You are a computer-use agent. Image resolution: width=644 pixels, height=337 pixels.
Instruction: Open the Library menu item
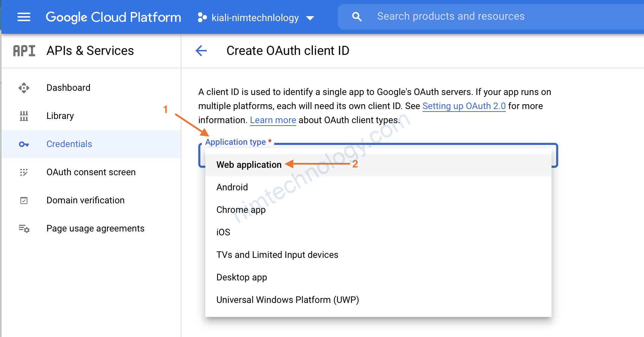tap(91, 116)
